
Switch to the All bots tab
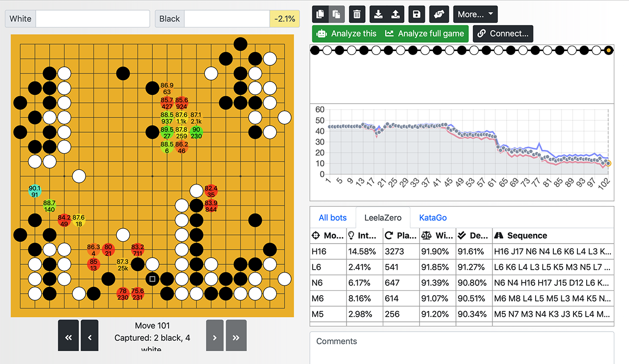coord(333,218)
